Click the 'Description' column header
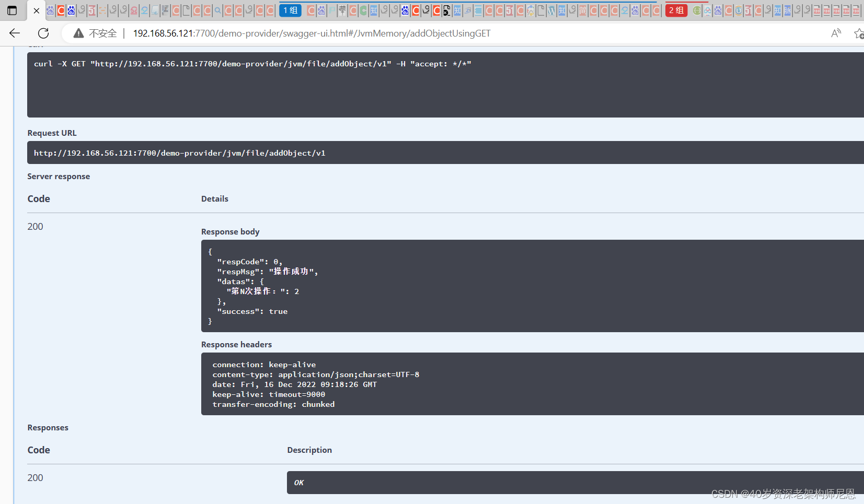 click(x=309, y=450)
